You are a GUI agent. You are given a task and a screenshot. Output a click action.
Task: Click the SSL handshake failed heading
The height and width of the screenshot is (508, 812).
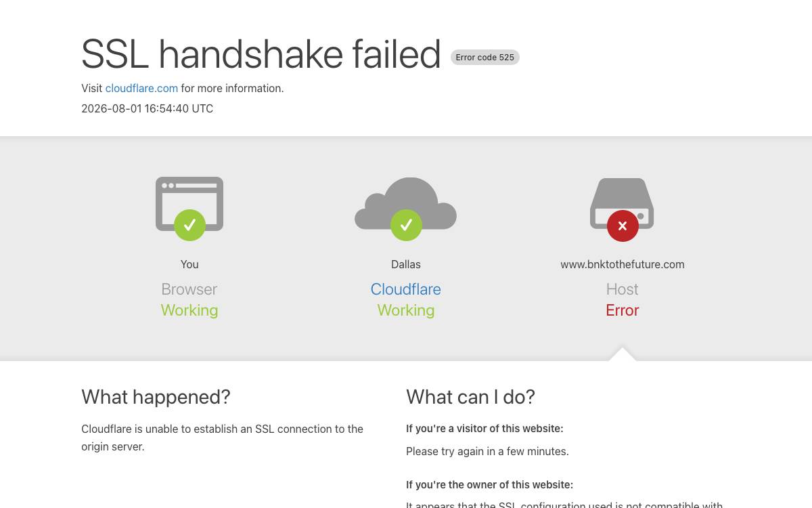coord(261,54)
